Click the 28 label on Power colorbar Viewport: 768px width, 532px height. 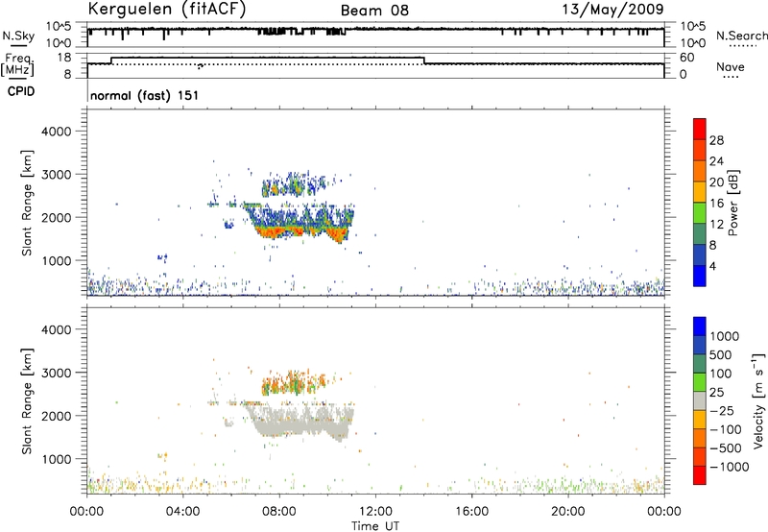pos(716,140)
